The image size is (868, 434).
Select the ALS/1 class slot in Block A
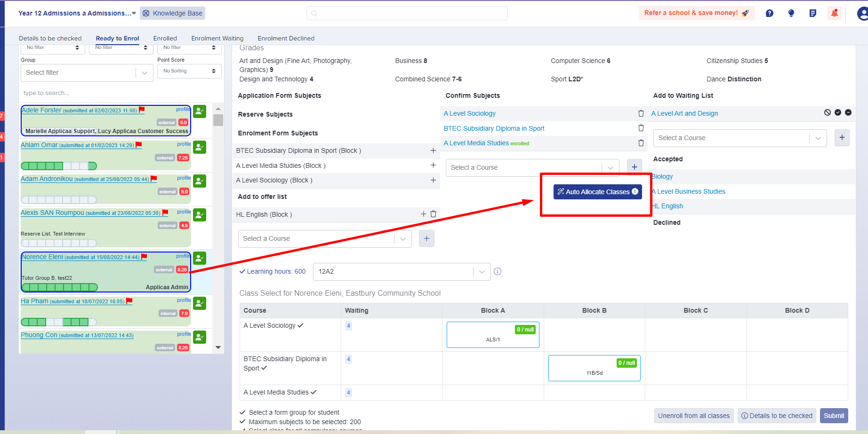click(x=493, y=335)
